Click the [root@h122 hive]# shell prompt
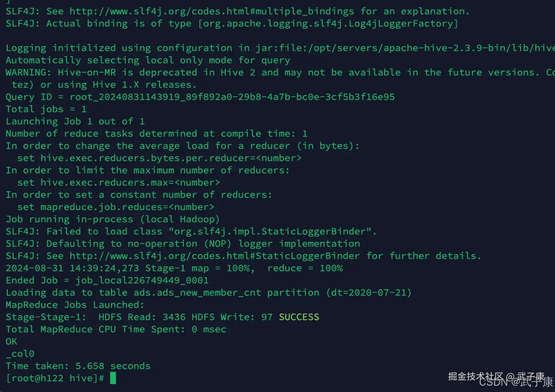Screen dimensions: 555x392 (x=55, y=378)
